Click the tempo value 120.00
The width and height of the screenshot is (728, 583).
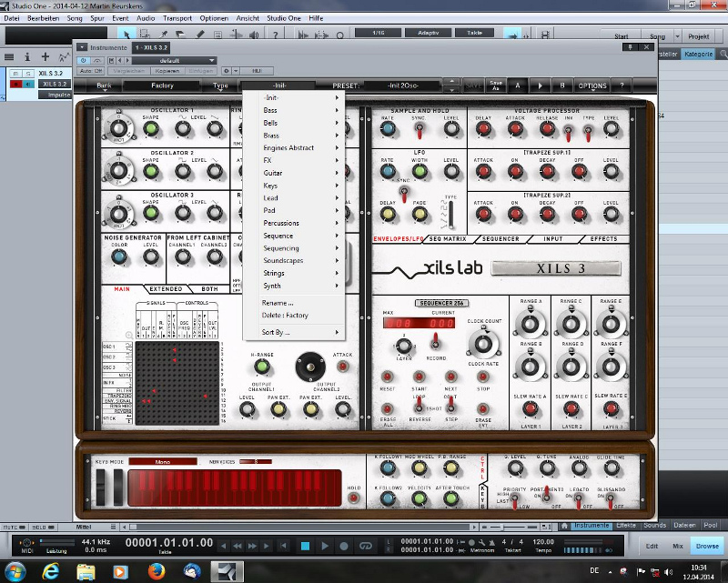pos(543,542)
